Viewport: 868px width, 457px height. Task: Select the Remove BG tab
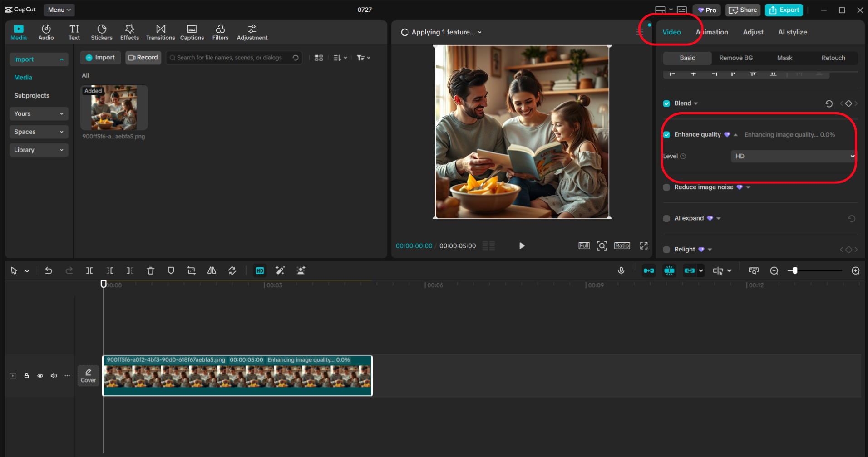tap(736, 58)
